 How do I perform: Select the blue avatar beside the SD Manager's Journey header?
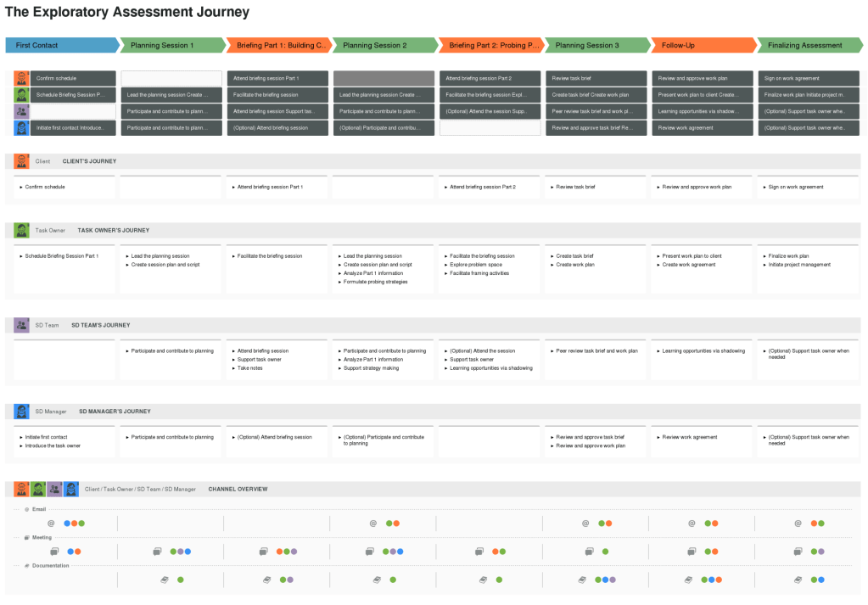point(21,412)
